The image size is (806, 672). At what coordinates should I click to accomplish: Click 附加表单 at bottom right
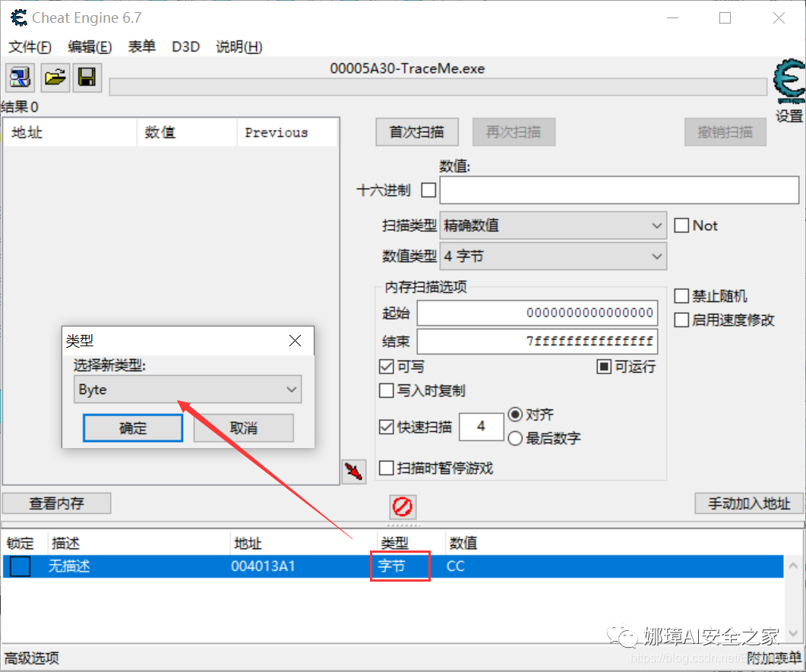pyautogui.click(x=773, y=658)
